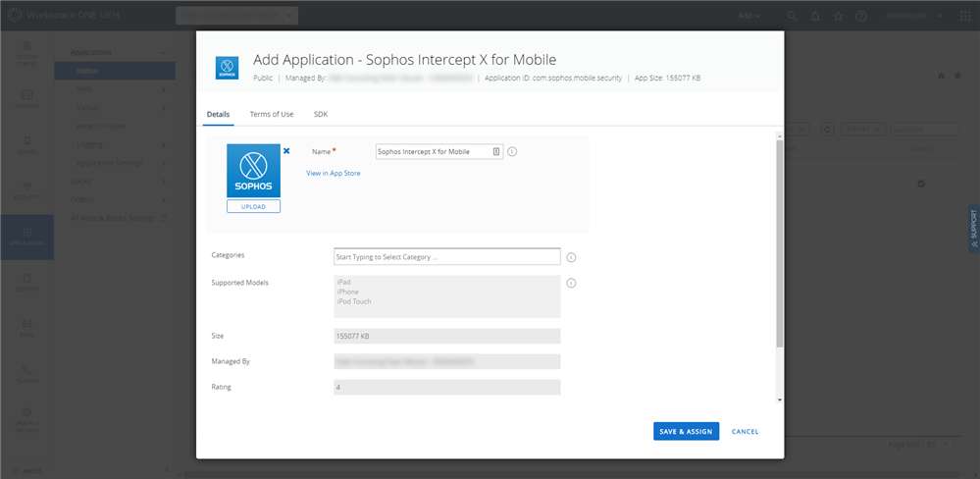Click info icon next to Supported Models
The image size is (980, 479).
571,283
